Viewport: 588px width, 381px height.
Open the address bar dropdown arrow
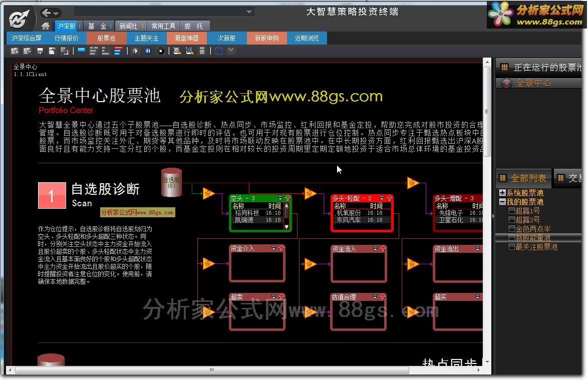[x=249, y=12]
